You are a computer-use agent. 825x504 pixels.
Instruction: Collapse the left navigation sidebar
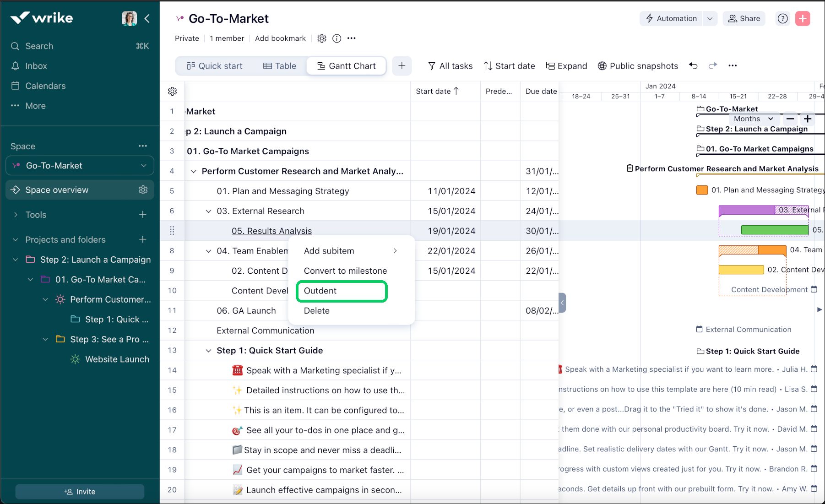pos(147,18)
